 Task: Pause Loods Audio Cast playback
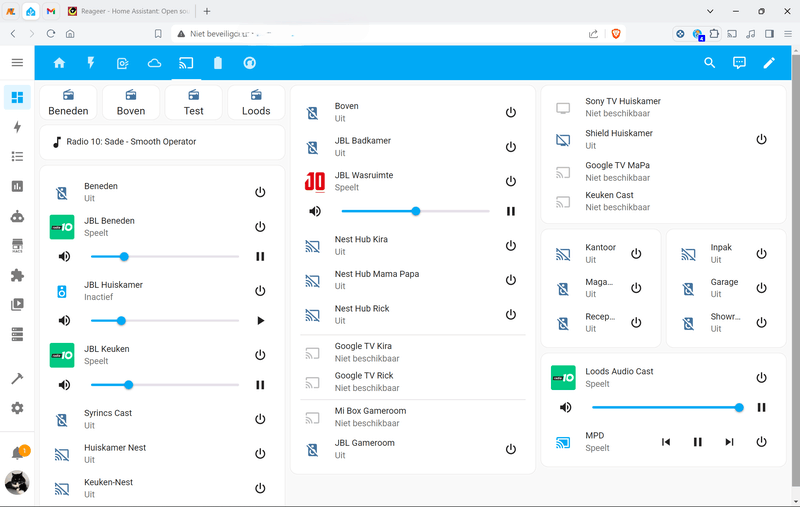(x=761, y=408)
